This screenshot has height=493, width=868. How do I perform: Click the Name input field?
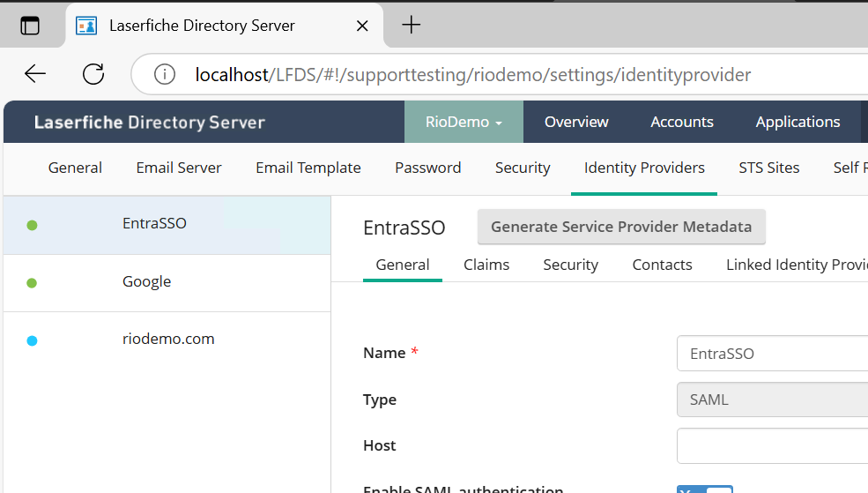pyautogui.click(x=772, y=354)
